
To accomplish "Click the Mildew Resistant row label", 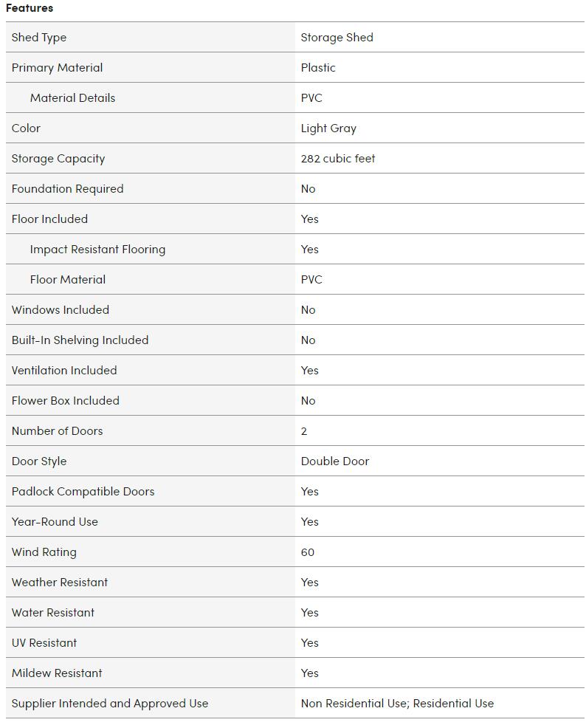I will pos(57,673).
